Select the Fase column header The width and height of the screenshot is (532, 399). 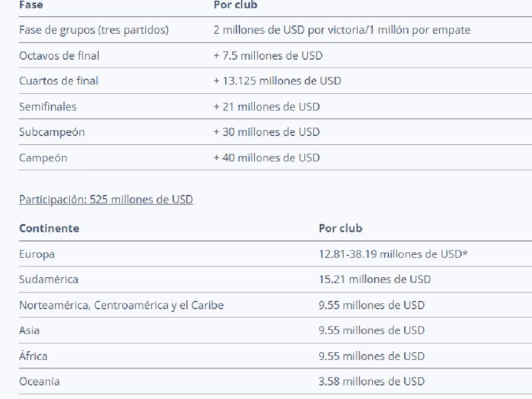coord(31,5)
